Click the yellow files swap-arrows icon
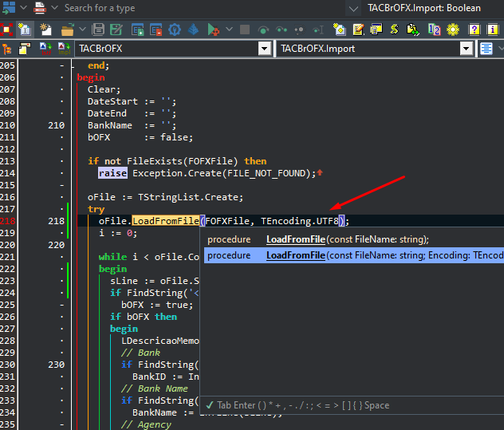Viewport: 504px width, 430px height. (x=413, y=30)
